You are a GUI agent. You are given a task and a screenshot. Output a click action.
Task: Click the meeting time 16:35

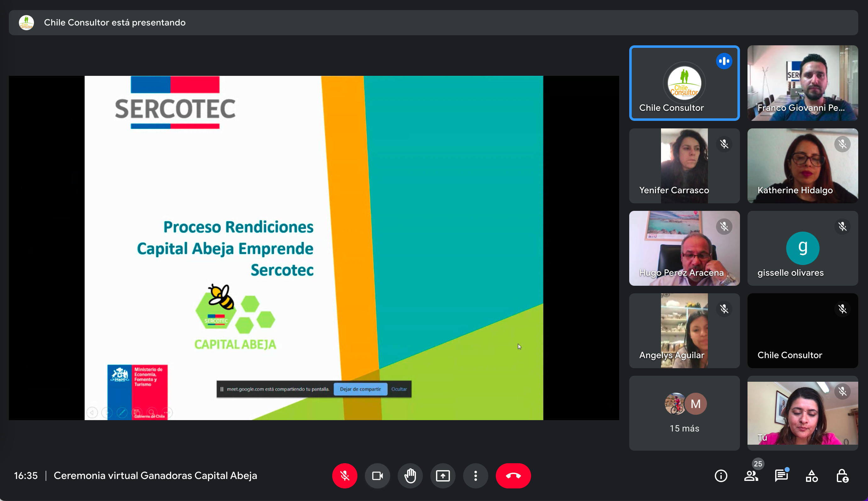26,476
